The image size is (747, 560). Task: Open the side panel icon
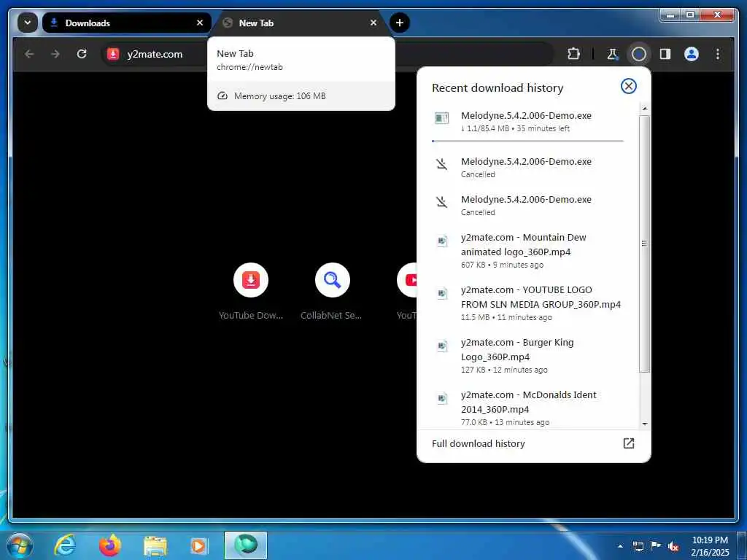(665, 54)
